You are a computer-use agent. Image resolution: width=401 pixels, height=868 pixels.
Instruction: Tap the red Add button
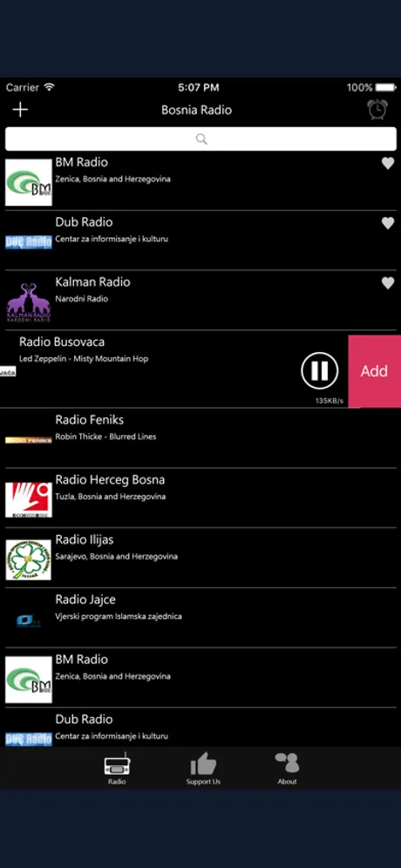(x=375, y=371)
